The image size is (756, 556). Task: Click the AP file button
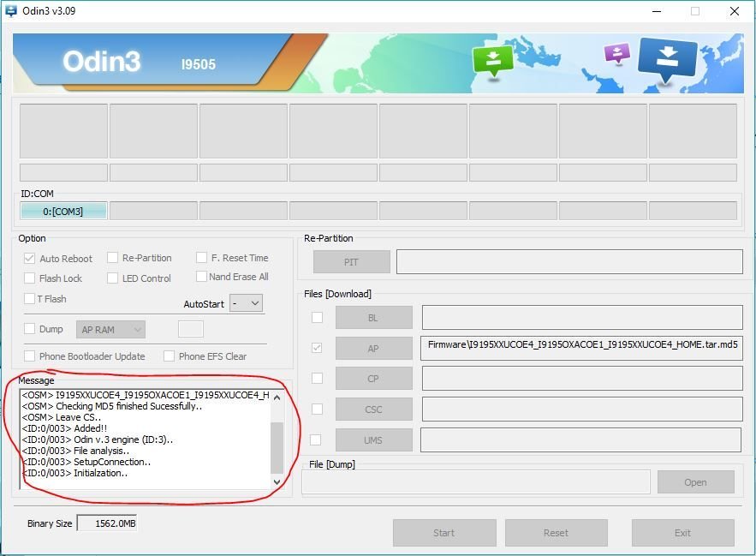[373, 349]
